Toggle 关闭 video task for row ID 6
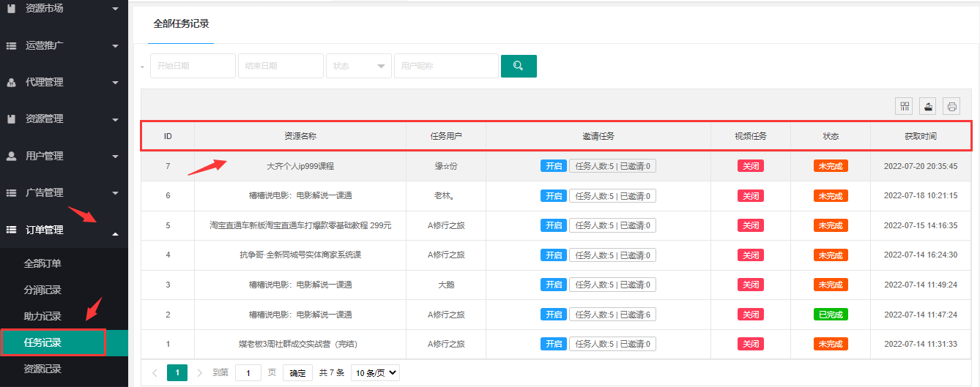 pos(750,196)
